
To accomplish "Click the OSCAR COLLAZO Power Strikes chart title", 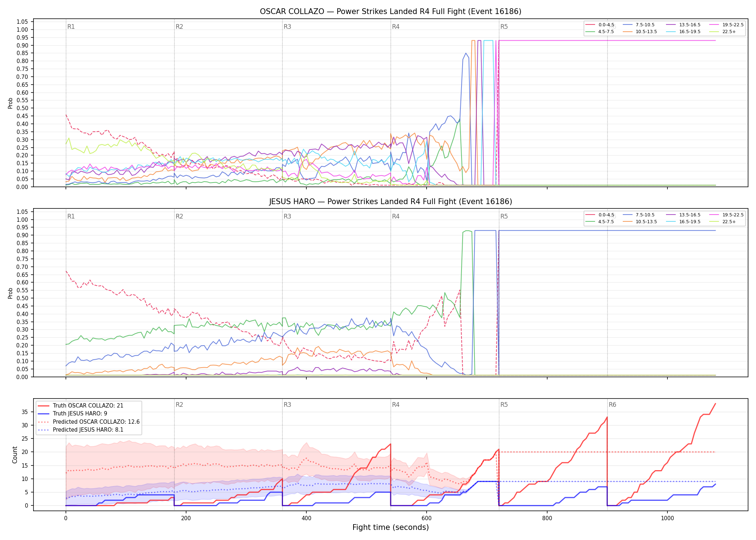I will [x=391, y=12].
